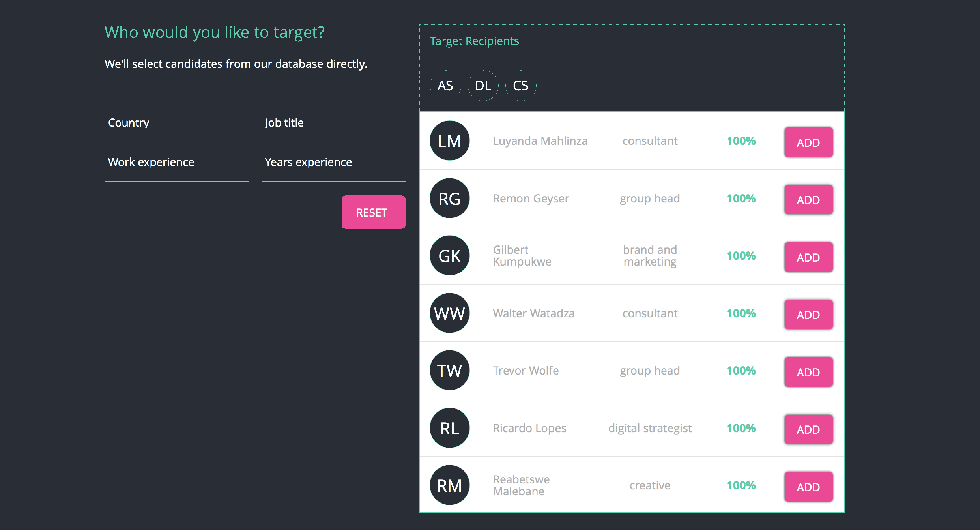
Task: Click the WW avatar for Walter Watadza
Action: 449,313
